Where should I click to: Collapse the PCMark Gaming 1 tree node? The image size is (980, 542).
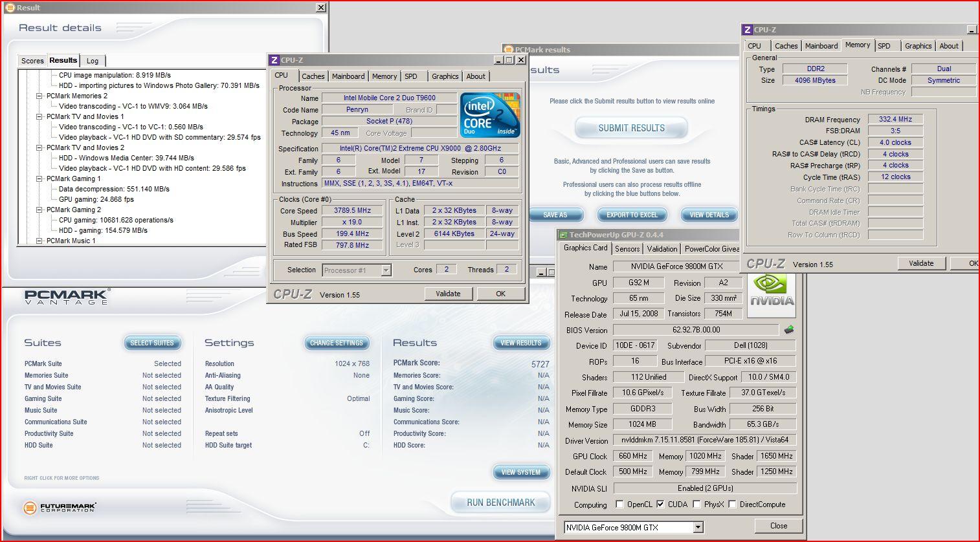tap(39, 179)
